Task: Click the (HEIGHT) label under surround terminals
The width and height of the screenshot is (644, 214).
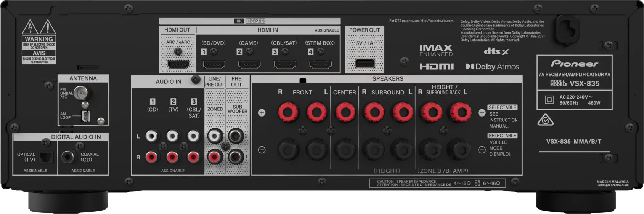Action: point(387,171)
